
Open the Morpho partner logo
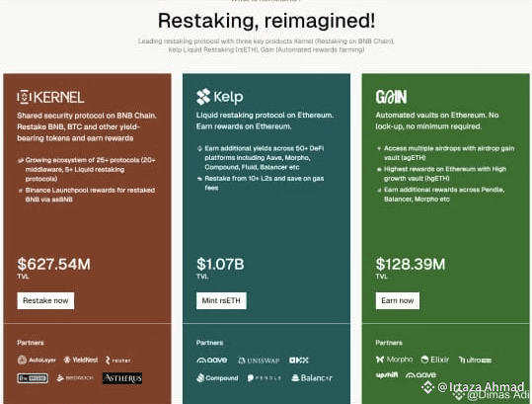395,360
